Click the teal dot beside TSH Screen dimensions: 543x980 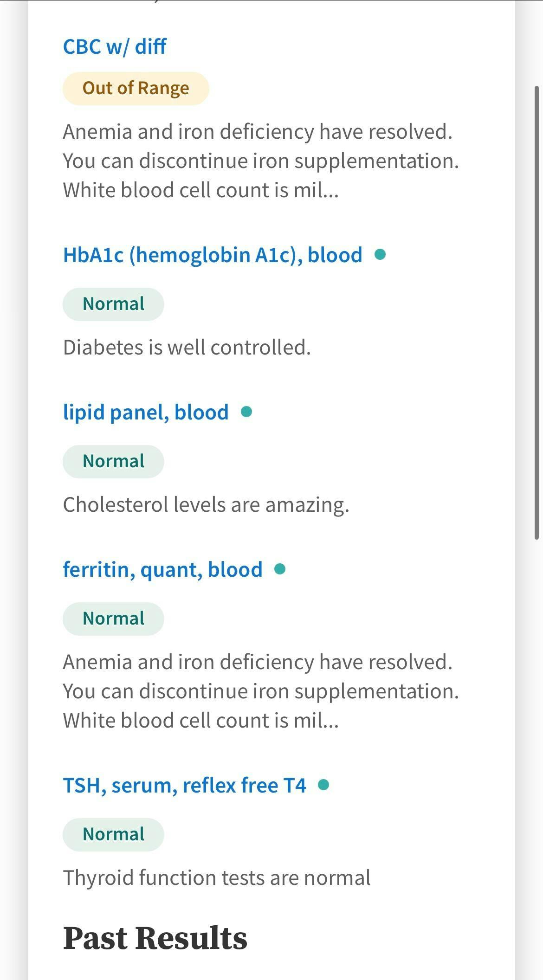323,785
